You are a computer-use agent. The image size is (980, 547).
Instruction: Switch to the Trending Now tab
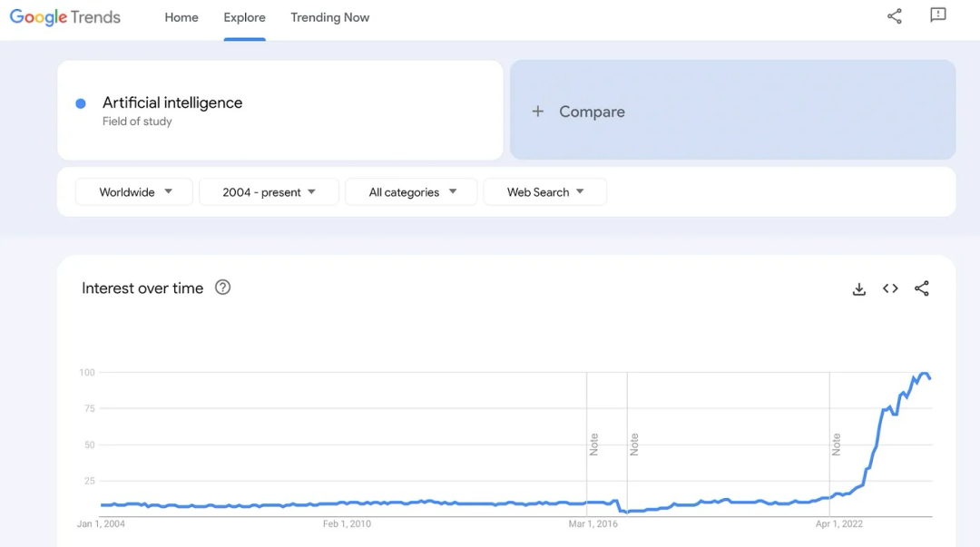click(329, 17)
